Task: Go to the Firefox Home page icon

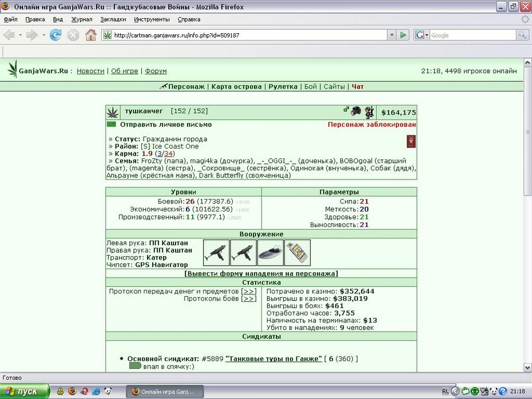Action: pyautogui.click(x=90, y=35)
